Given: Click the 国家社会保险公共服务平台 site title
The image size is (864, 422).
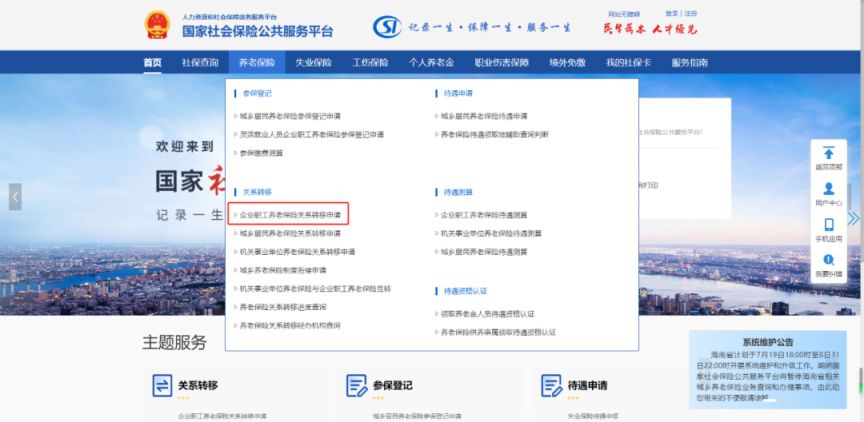Looking at the screenshot, I should tap(258, 31).
